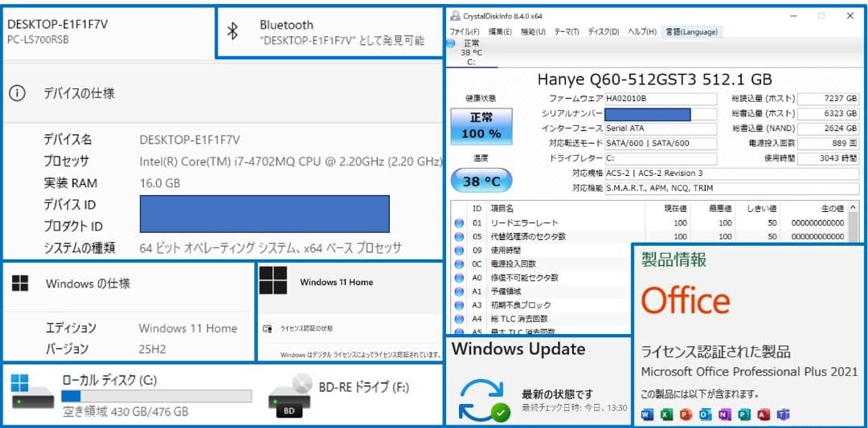Click the 最新の状態です update status text

point(558,394)
